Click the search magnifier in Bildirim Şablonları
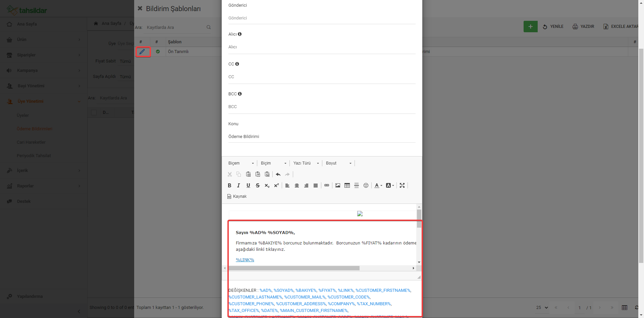644x318 pixels. click(x=209, y=27)
